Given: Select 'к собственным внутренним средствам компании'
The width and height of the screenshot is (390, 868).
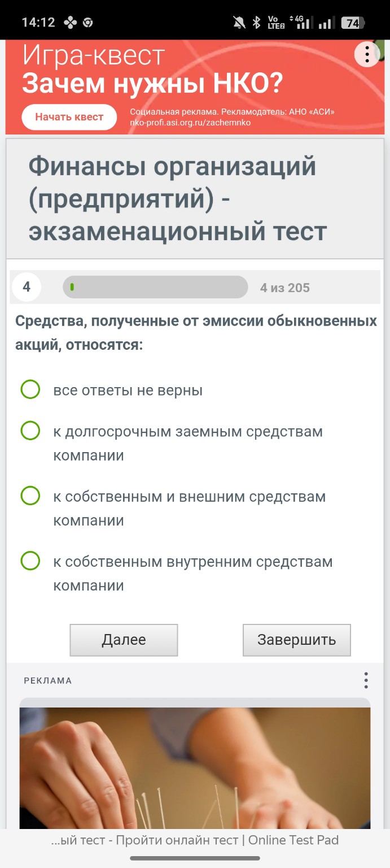Looking at the screenshot, I should pyautogui.click(x=31, y=561).
